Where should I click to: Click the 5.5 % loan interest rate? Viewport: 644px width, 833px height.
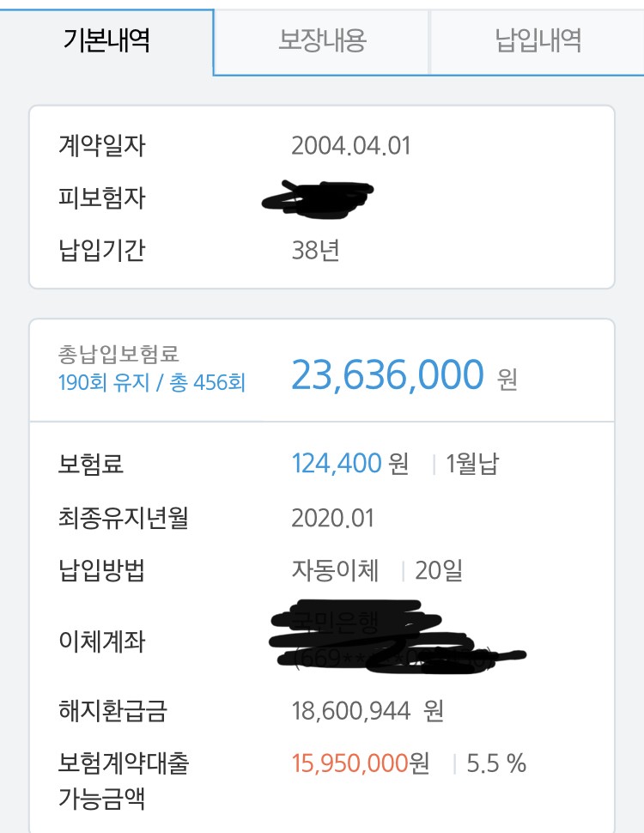(496, 763)
